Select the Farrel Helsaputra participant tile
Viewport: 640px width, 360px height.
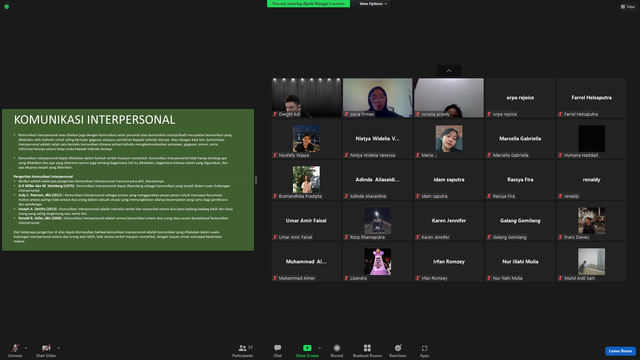[591, 98]
